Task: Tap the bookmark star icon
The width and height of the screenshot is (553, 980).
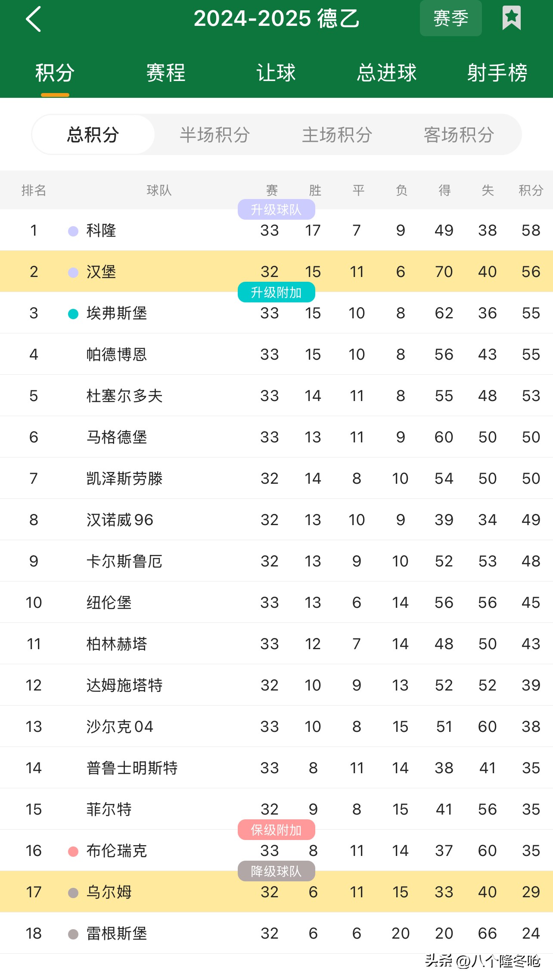Action: point(511,18)
